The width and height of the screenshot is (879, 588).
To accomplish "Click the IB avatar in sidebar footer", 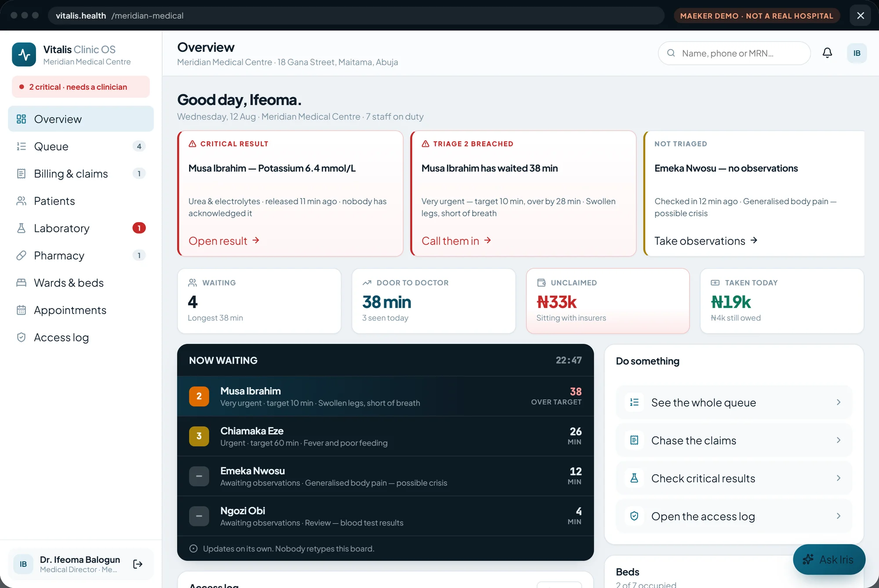I will 23,564.
